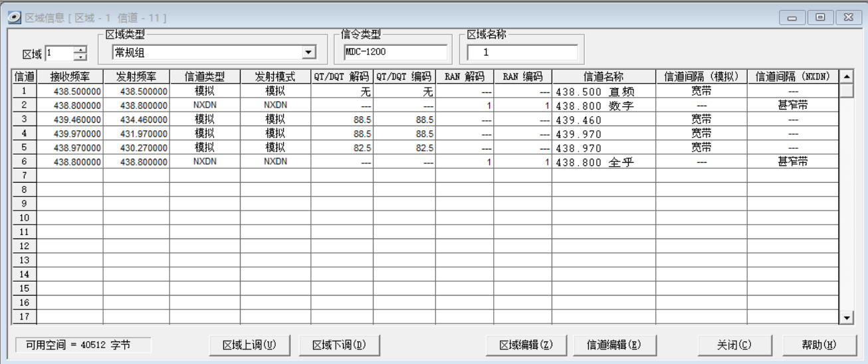Open the 区域类型 dropdown list
Screen dimensions: 868x364
point(308,52)
